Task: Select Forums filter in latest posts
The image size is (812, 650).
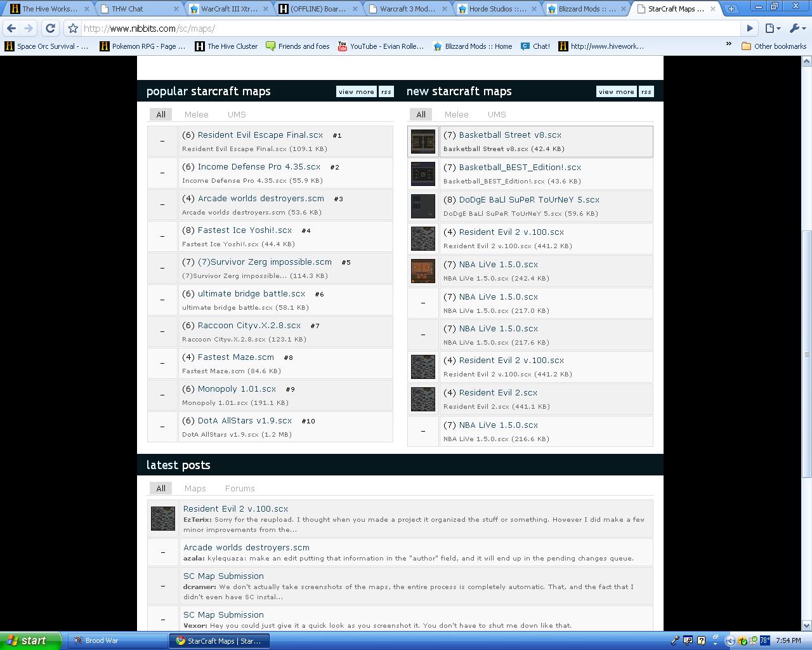Action: (x=240, y=488)
